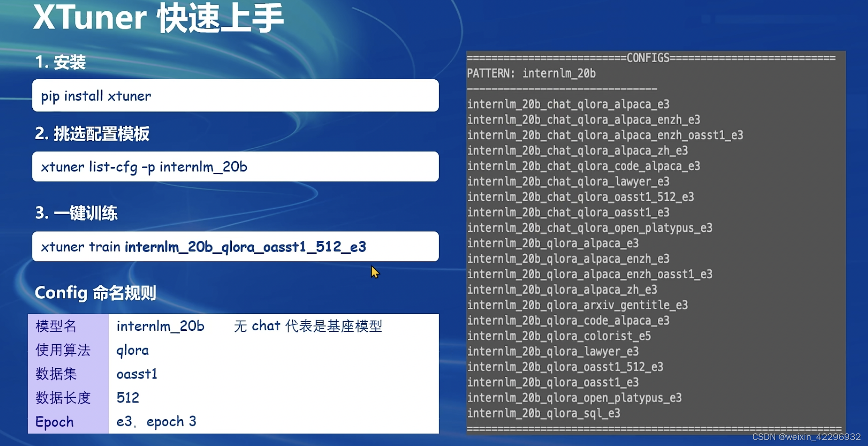Click 'internlm_20b_chat_qlora_alpaca_e3' in the list
The height and width of the screenshot is (446, 868).
[x=568, y=104]
